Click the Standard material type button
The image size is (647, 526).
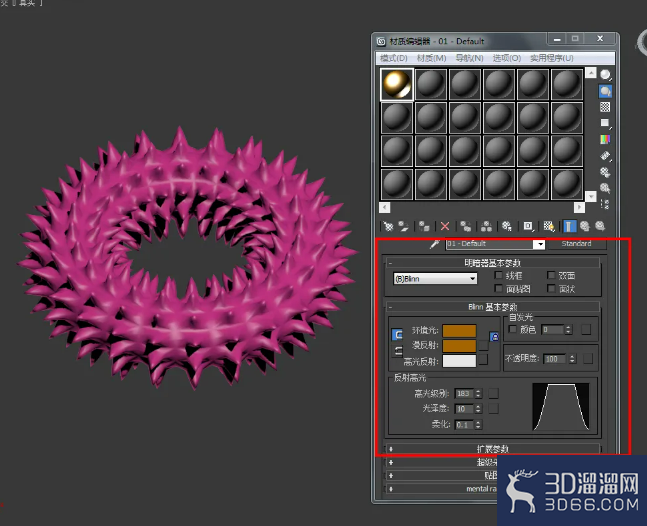tap(576, 244)
